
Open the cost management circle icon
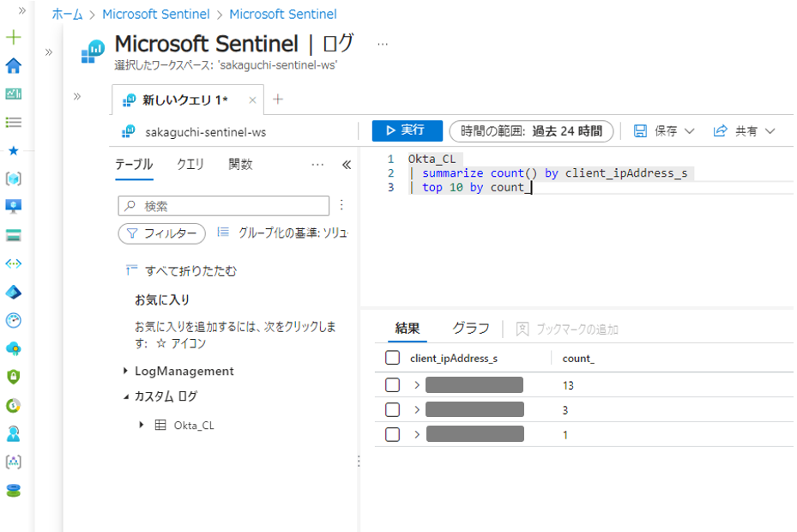pos(13,405)
